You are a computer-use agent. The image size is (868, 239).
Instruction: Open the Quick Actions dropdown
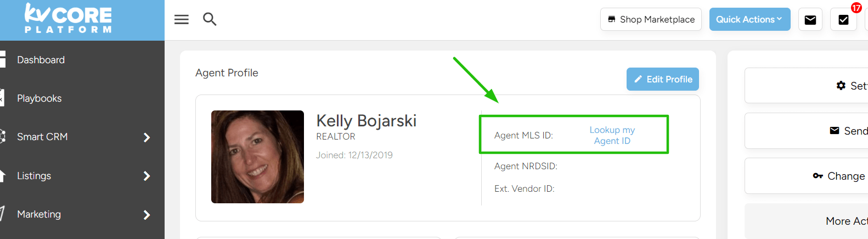click(749, 19)
